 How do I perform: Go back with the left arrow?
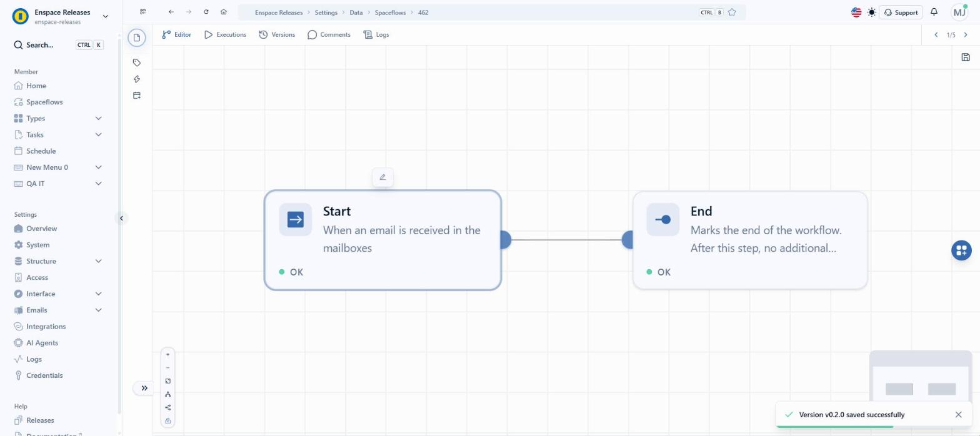pyautogui.click(x=171, y=12)
